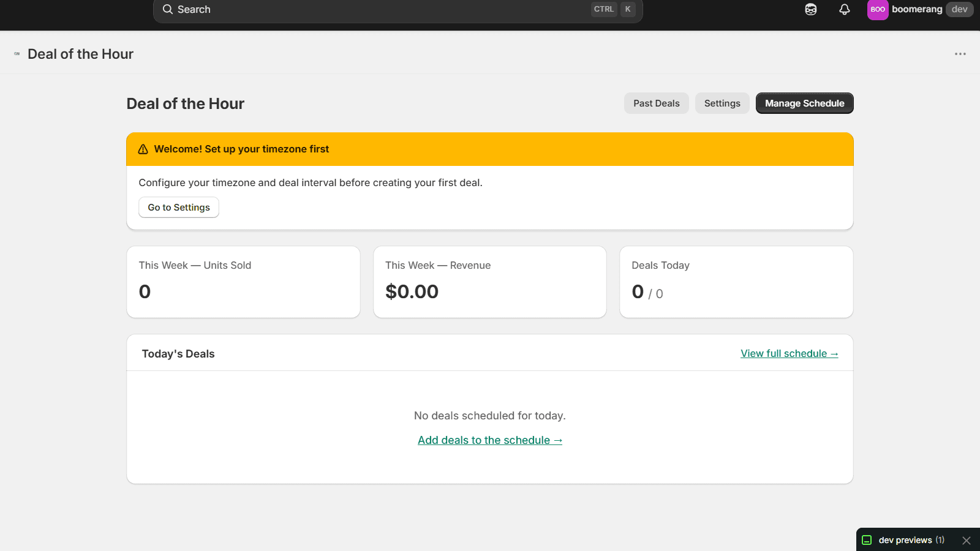Focus the Search field
Screen dimensions: 980x551
click(398, 9)
